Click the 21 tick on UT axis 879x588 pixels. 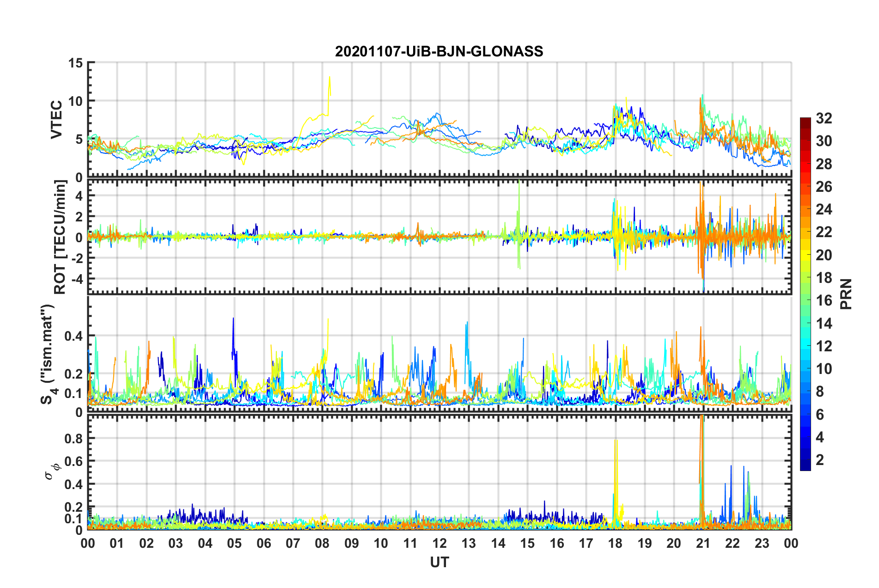point(703,543)
